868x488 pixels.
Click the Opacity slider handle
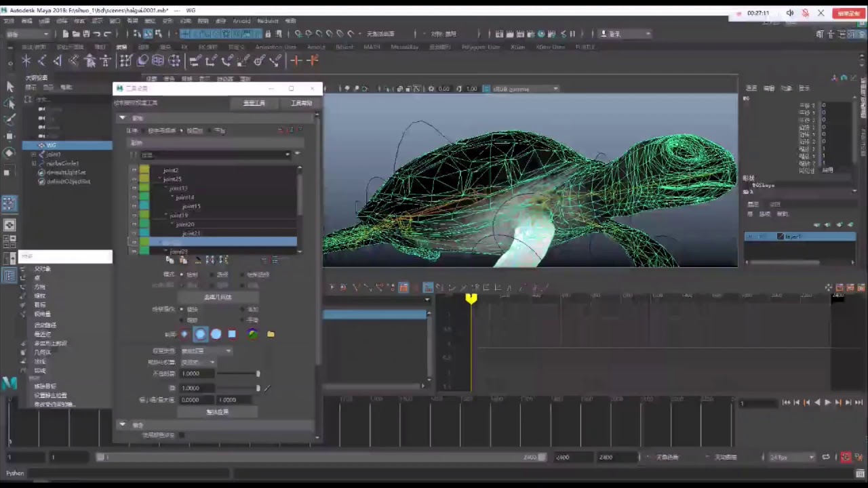258,373
